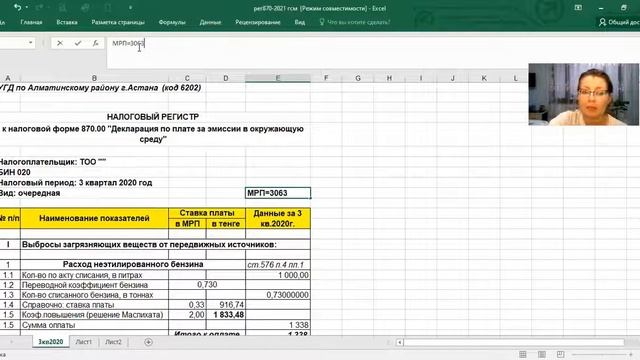Switch to sheet tab Лист2
Image resolution: width=640 pixels, height=360 pixels.
point(113,342)
